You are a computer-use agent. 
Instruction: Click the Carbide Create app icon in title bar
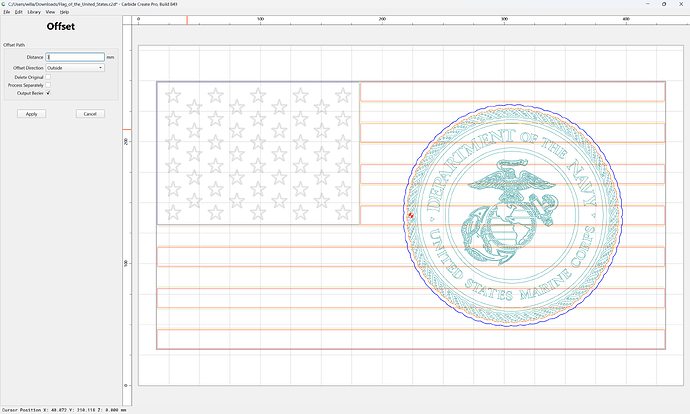[x=4, y=4]
